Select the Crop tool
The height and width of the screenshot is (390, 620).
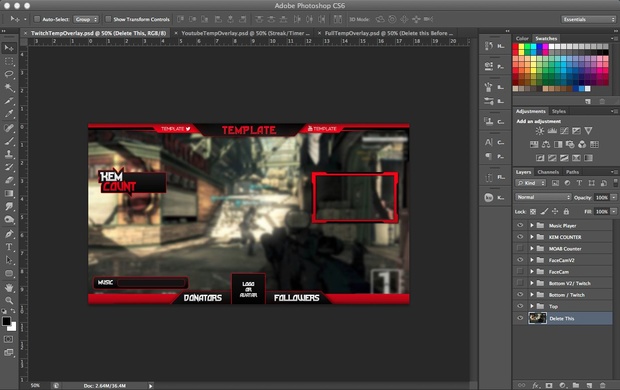(x=9, y=101)
